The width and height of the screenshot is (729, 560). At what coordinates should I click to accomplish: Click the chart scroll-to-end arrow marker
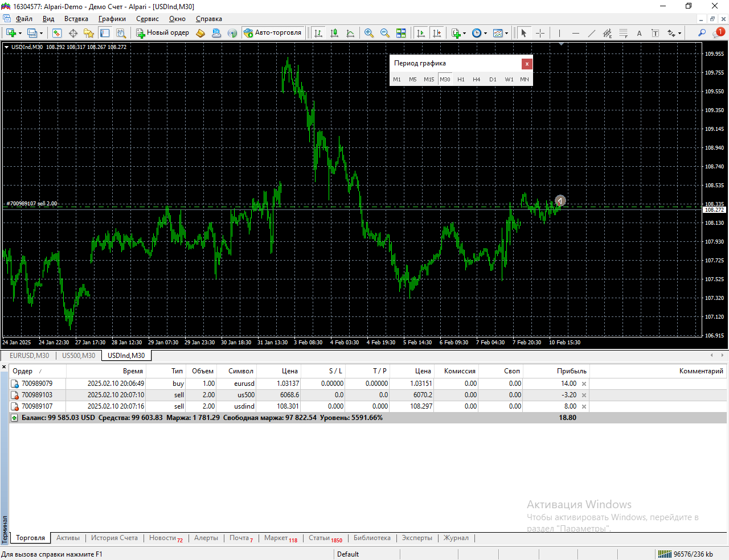[x=560, y=201]
